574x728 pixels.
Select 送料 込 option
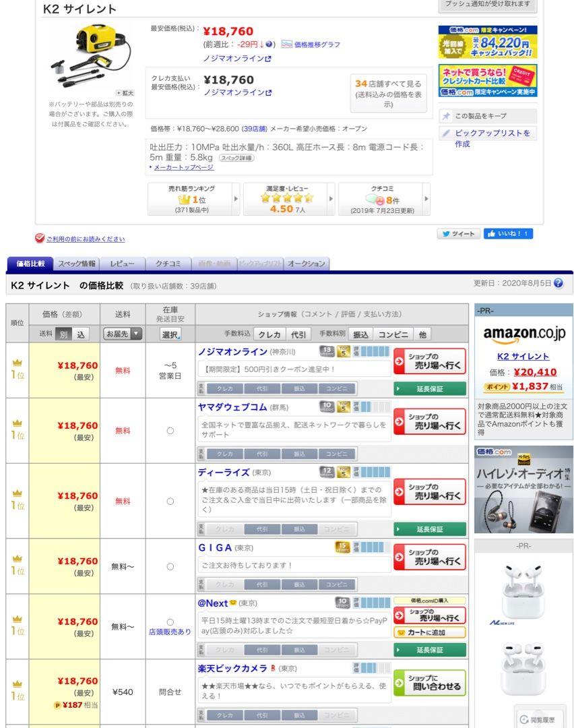click(81, 334)
